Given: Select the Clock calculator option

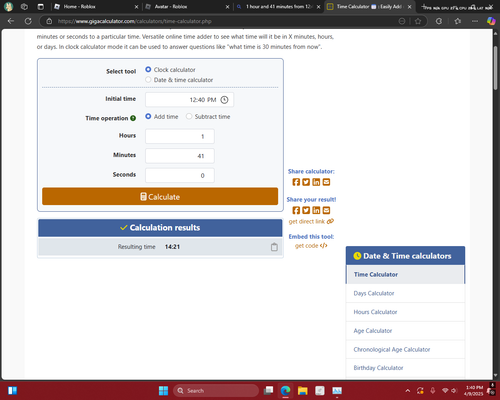Looking at the screenshot, I should pos(148,69).
